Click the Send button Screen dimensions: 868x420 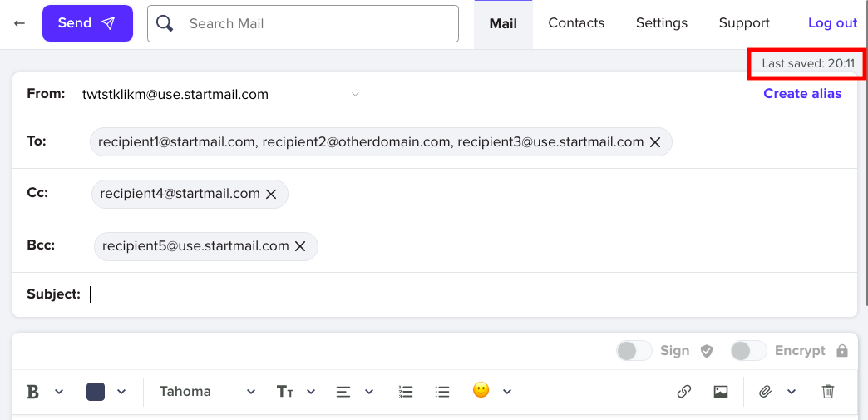(x=87, y=23)
